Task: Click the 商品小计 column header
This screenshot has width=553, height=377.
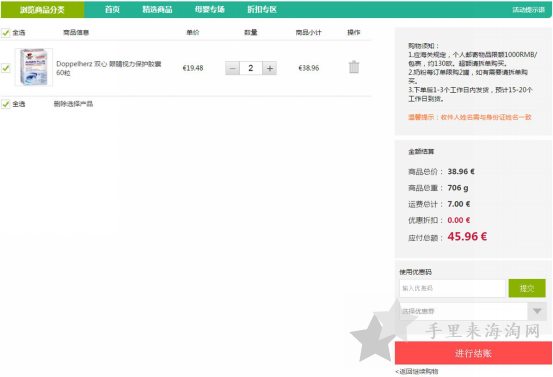Action: click(x=309, y=32)
